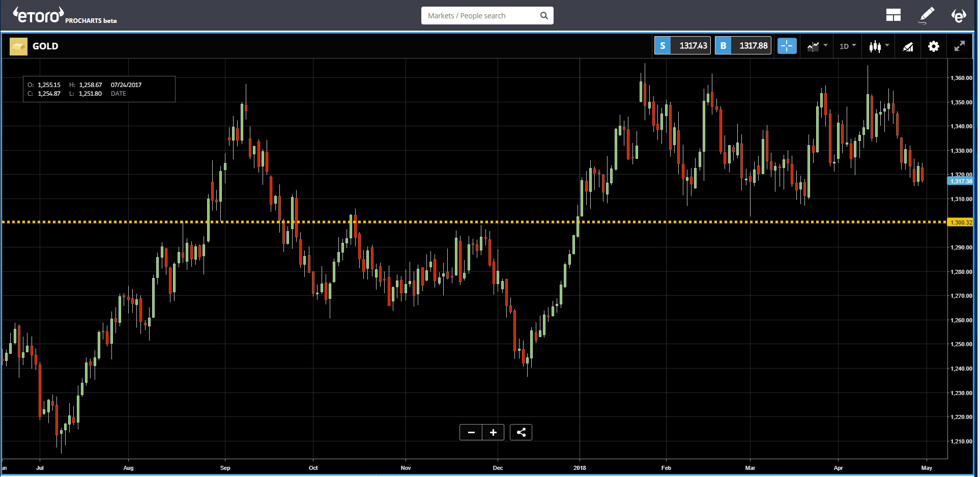
Task: Select the GOLD chart title
Action: click(45, 46)
